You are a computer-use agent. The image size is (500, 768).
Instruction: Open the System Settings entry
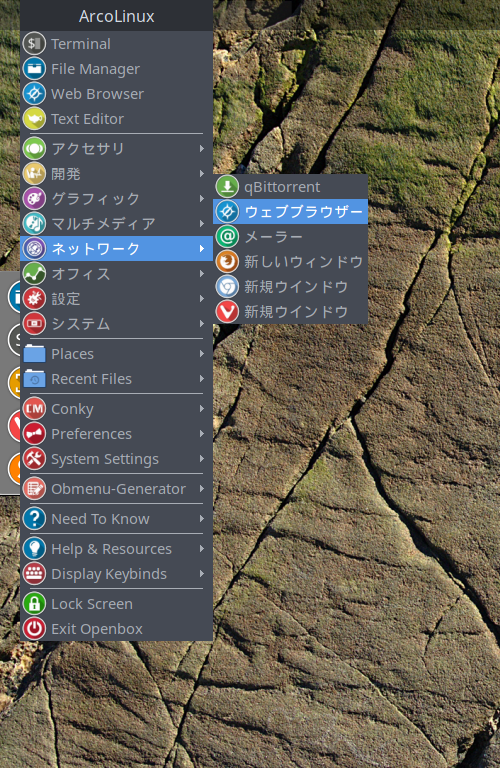click(117, 458)
